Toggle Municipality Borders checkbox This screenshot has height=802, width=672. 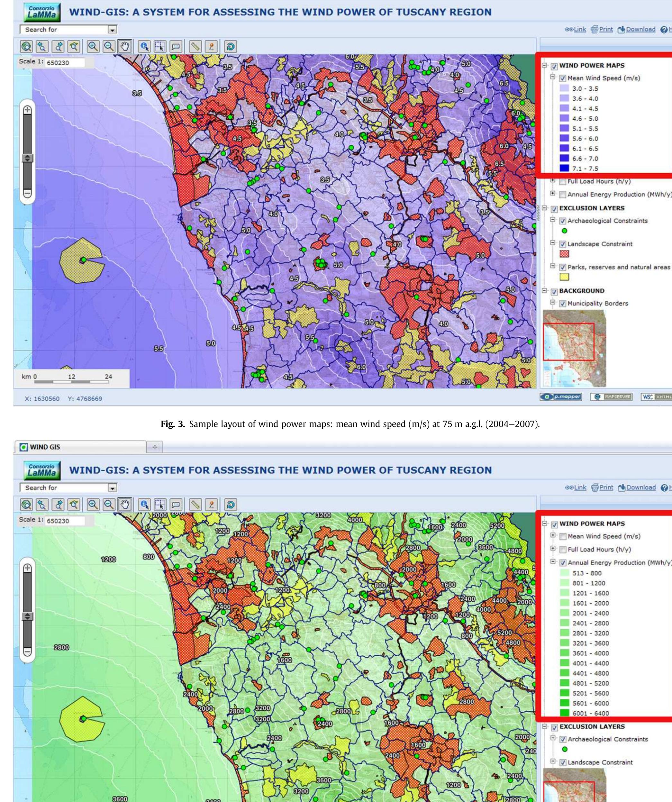[x=562, y=304]
